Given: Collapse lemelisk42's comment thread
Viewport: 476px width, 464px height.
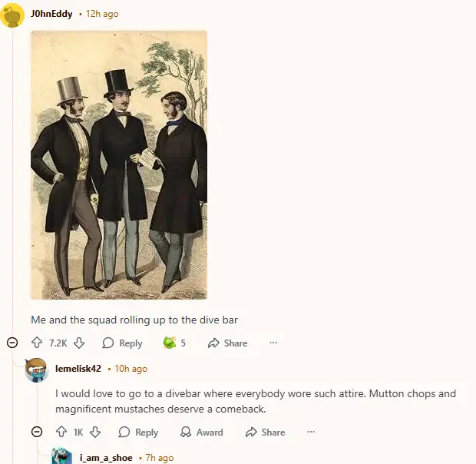Looking at the screenshot, I should pyautogui.click(x=37, y=432).
